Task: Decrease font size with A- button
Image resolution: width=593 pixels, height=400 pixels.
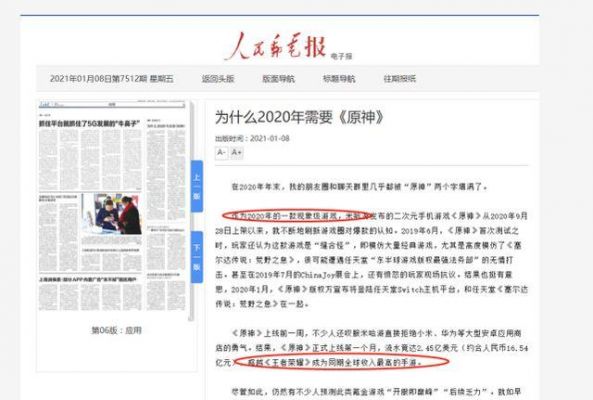Action: (222, 152)
